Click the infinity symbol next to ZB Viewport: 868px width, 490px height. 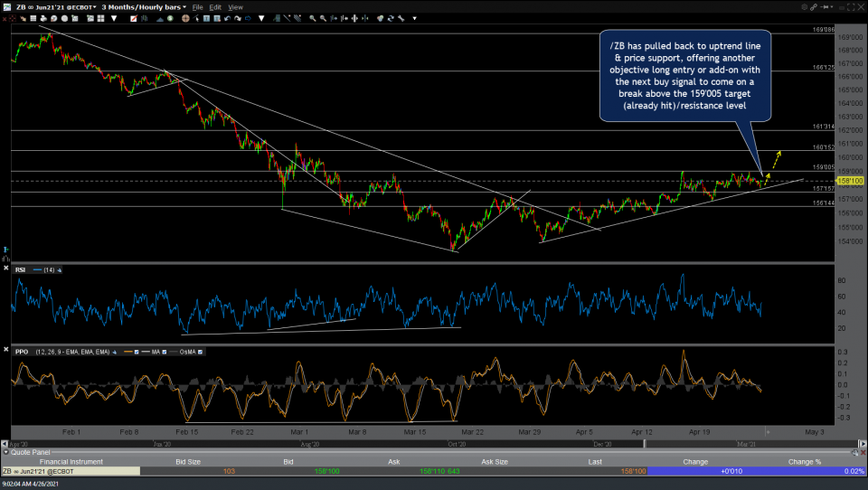pyautogui.click(x=30, y=6)
